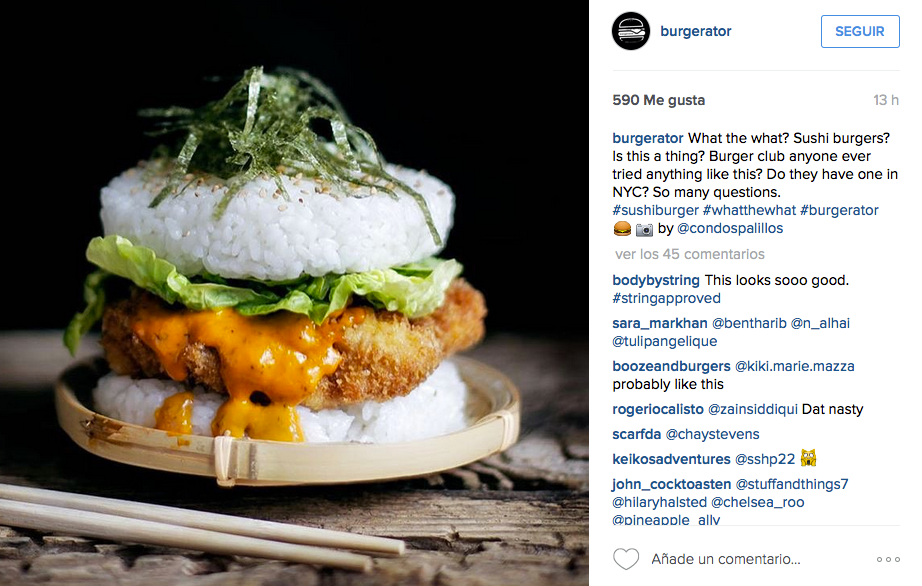922x586 pixels.
Task: Open burgerator username in header
Action: [x=696, y=31]
